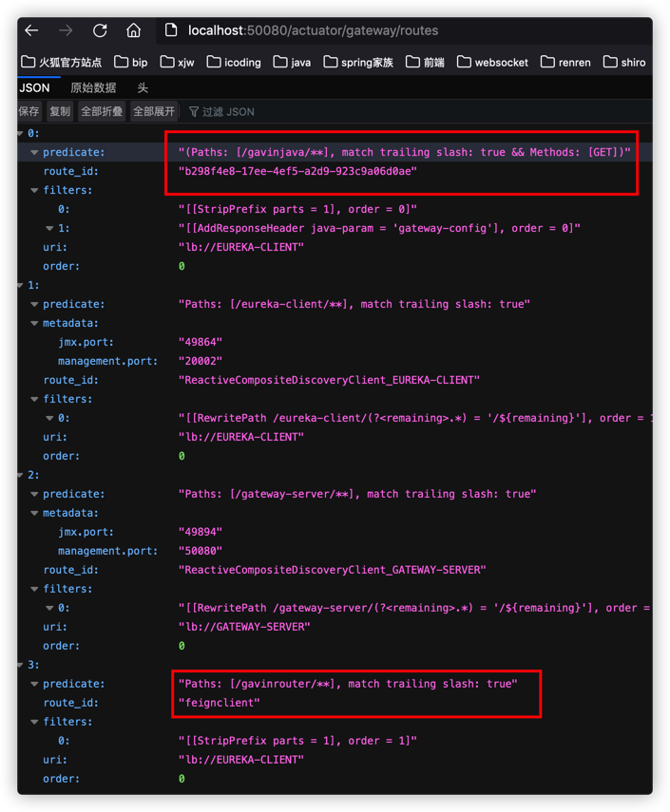Click the page info document icon in the address bar
670x812 pixels.
pos(171,30)
